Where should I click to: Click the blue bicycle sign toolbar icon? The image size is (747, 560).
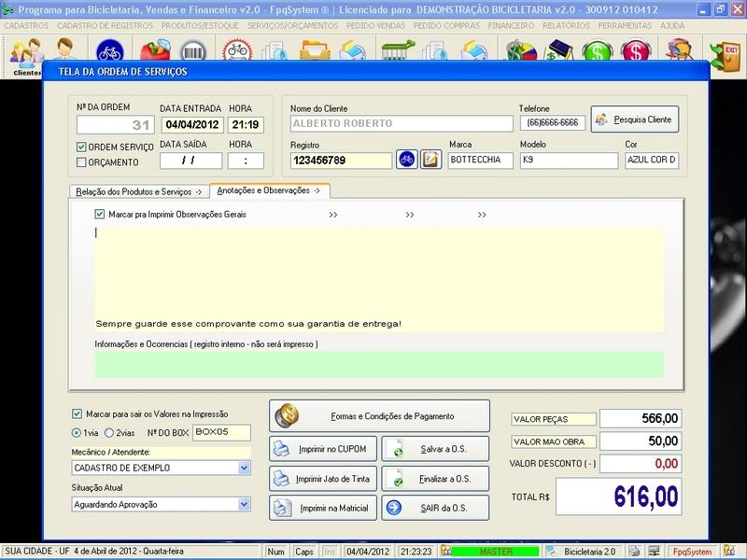(110, 51)
